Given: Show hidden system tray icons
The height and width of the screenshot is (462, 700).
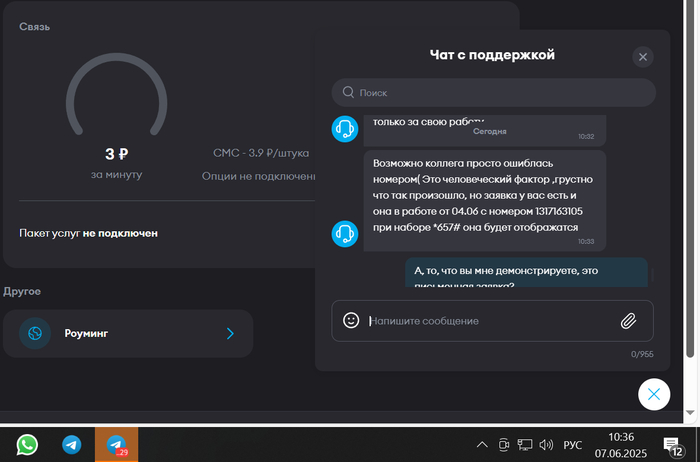Looking at the screenshot, I should (x=482, y=444).
